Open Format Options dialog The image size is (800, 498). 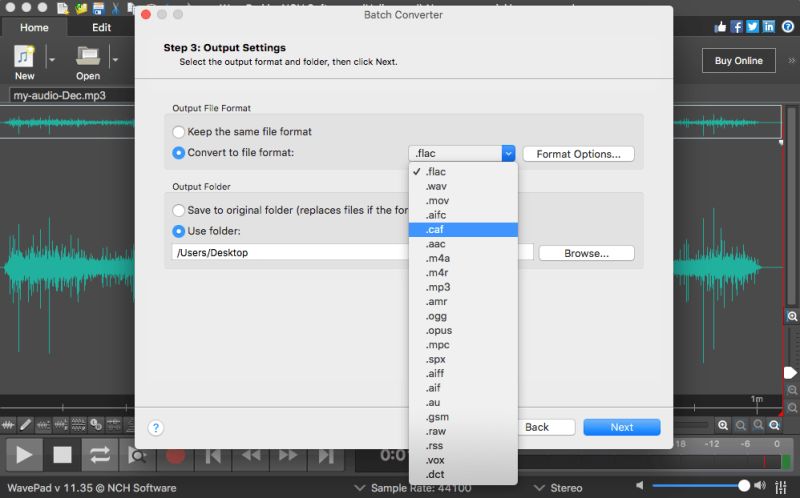pos(579,154)
